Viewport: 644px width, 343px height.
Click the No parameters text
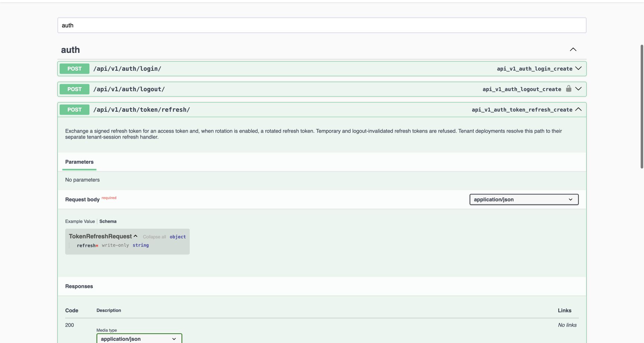coord(82,180)
